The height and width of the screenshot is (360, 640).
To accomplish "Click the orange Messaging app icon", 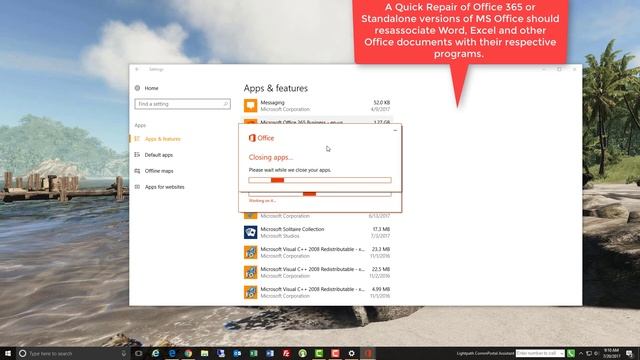I will pyautogui.click(x=251, y=106).
